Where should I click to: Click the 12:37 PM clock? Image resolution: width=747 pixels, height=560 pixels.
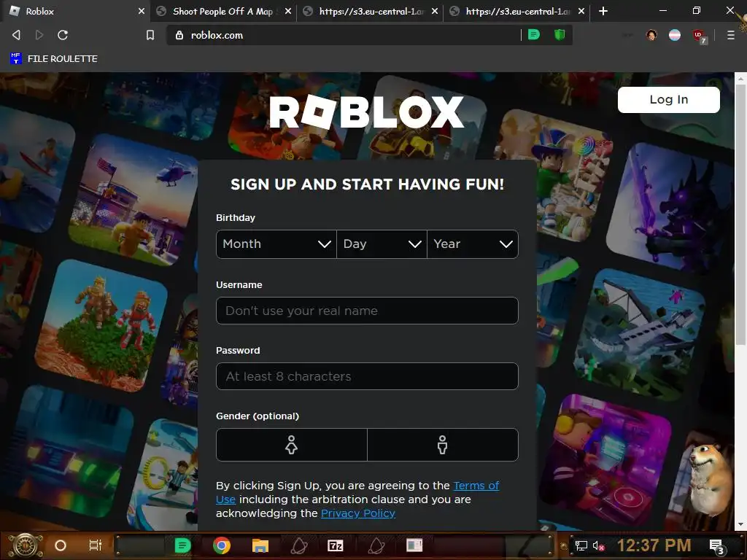654,545
